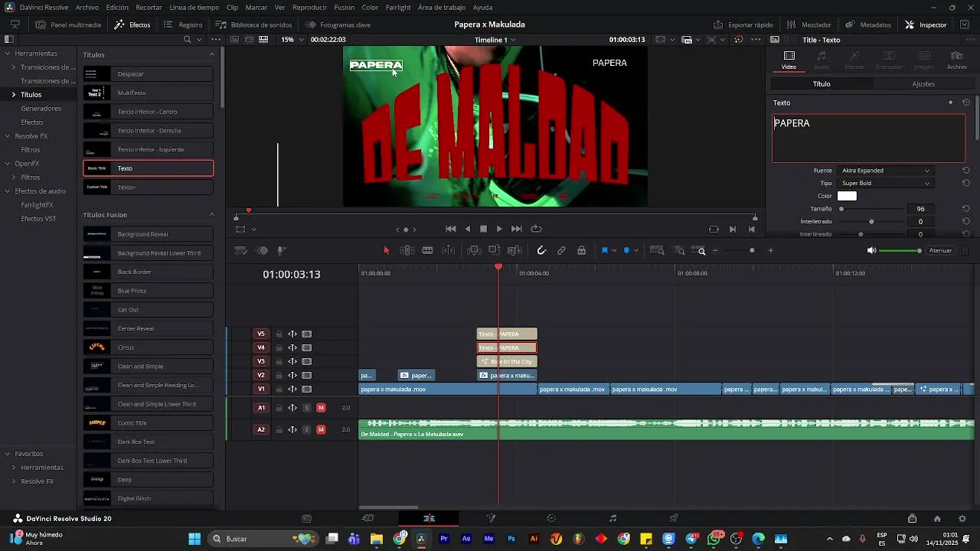The width and height of the screenshot is (980, 551).
Task: Disable video track V1 filmstrip toggle
Action: point(307,389)
